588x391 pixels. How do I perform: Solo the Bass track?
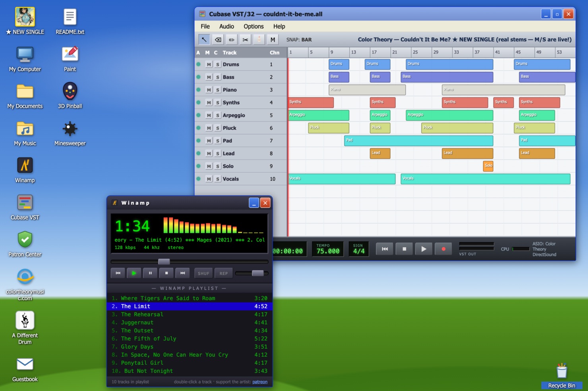(x=217, y=77)
